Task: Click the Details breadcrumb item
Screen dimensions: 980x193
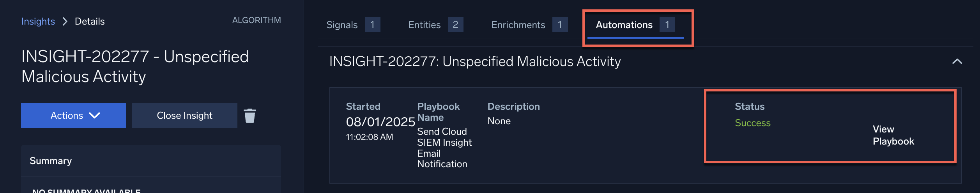Action: [90, 21]
